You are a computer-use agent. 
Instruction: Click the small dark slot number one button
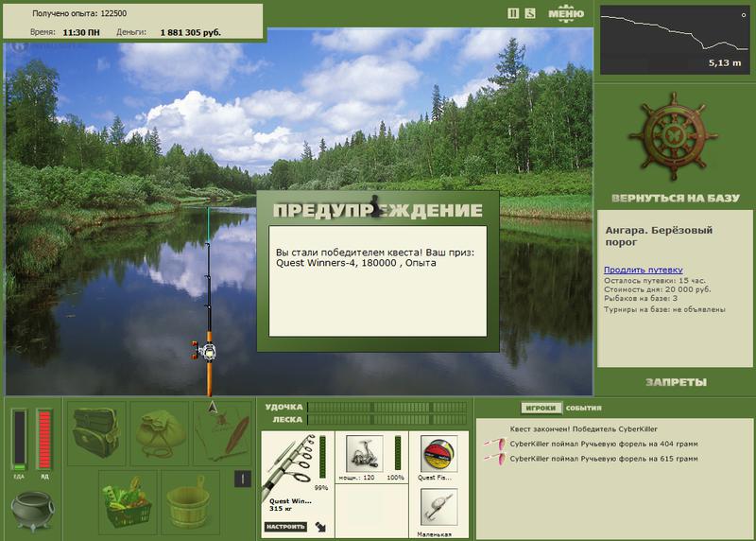coord(243,479)
